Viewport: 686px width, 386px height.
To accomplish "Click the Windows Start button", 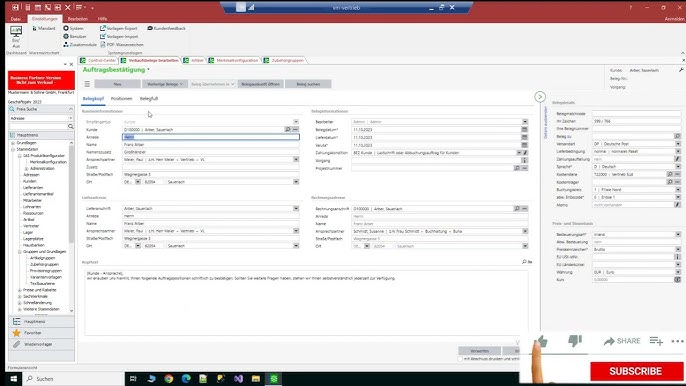I will [x=13, y=379].
